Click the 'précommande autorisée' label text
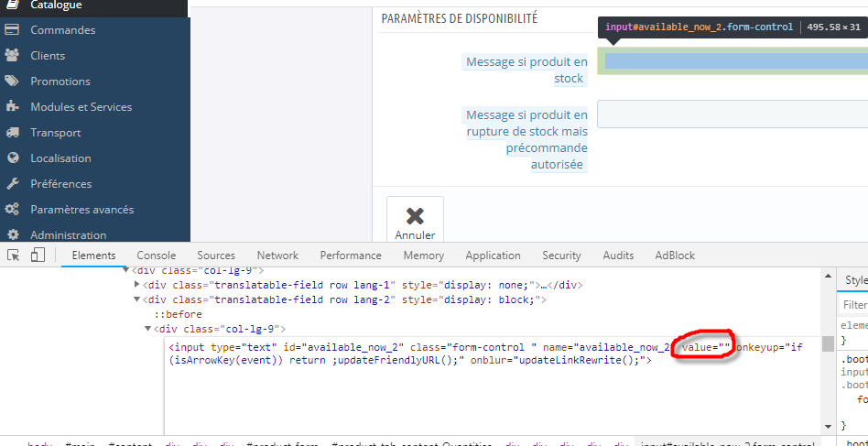This screenshot has height=446, width=868. 547,156
